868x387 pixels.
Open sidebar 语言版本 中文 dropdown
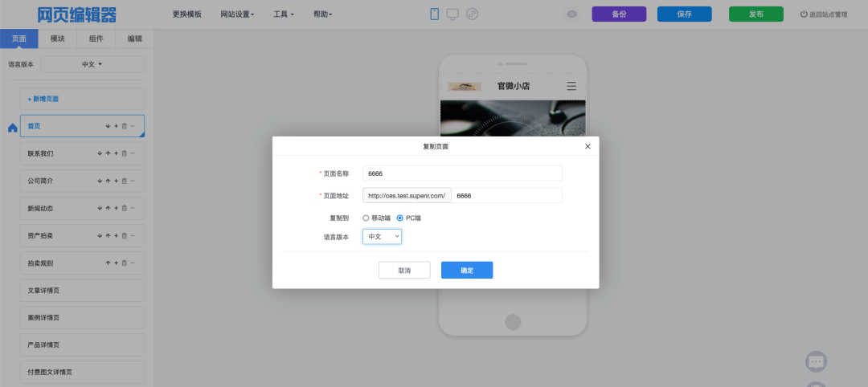92,64
